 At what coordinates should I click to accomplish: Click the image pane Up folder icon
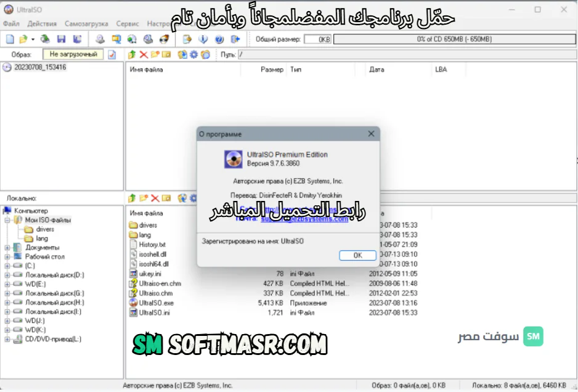coord(132,55)
